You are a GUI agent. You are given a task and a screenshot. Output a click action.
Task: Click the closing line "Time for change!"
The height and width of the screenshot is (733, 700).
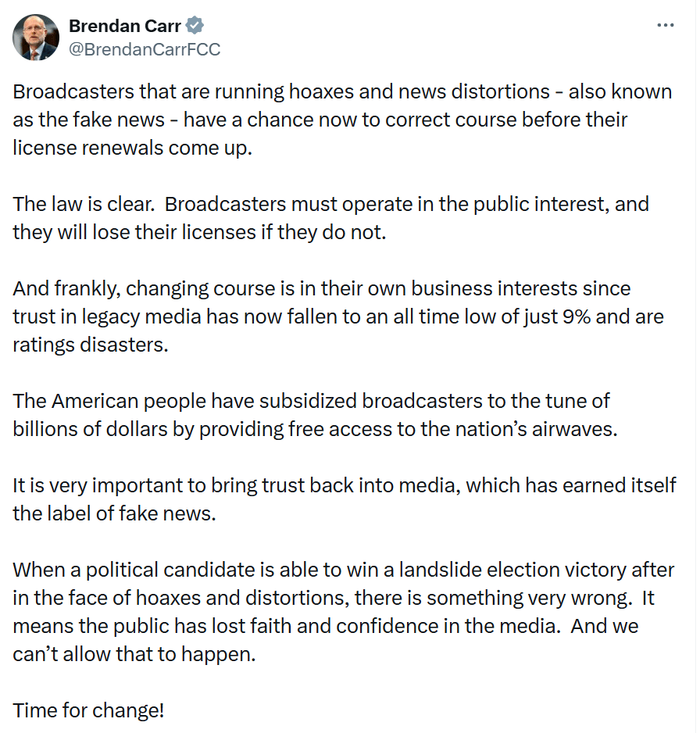(x=88, y=710)
